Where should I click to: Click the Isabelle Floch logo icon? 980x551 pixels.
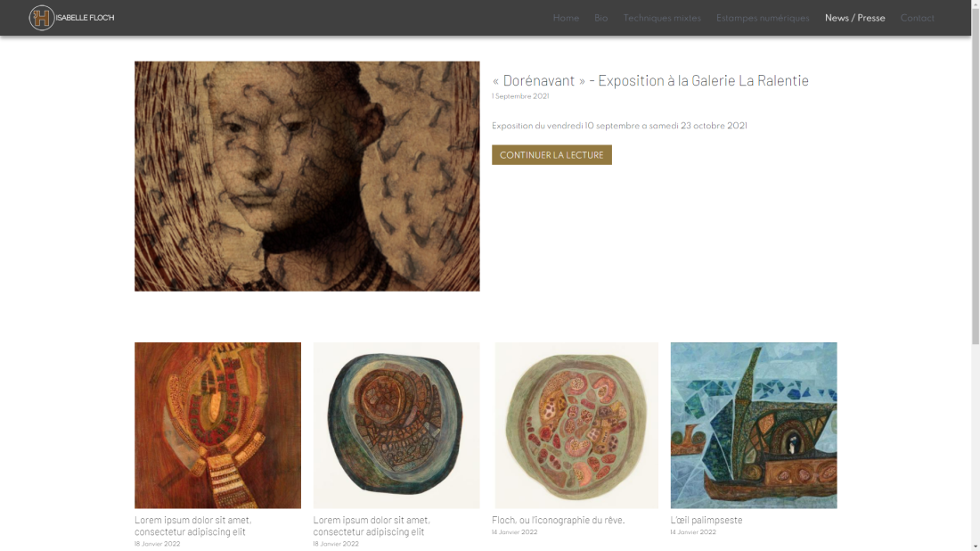42,18
